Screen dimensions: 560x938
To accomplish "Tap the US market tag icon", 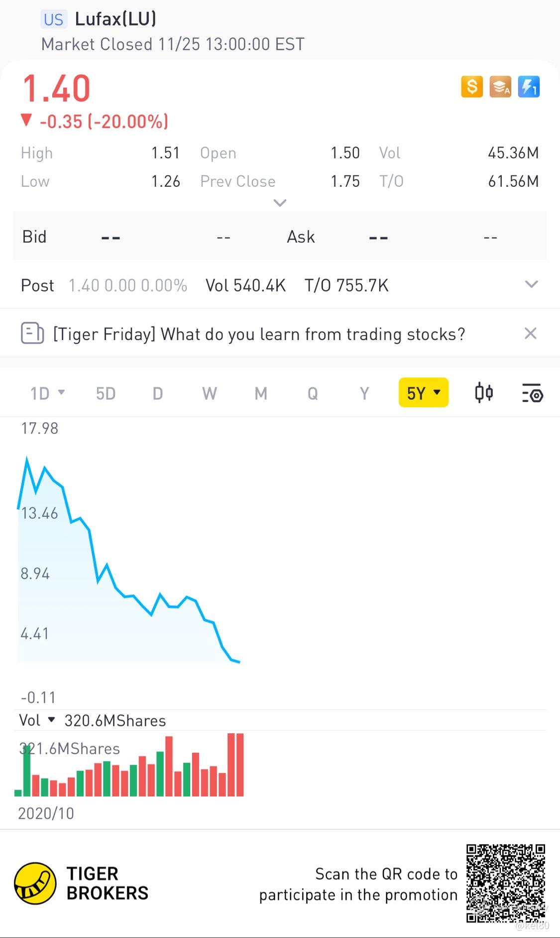I will (53, 19).
